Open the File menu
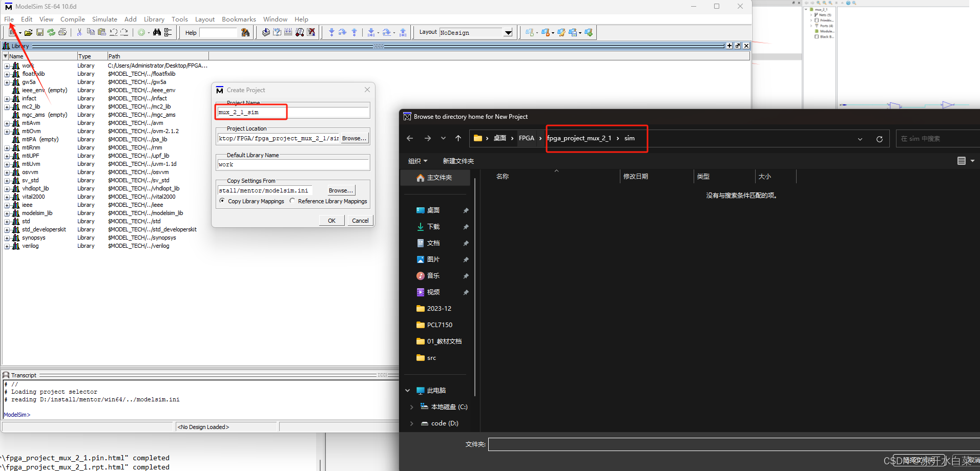The height and width of the screenshot is (471, 980). [x=9, y=19]
